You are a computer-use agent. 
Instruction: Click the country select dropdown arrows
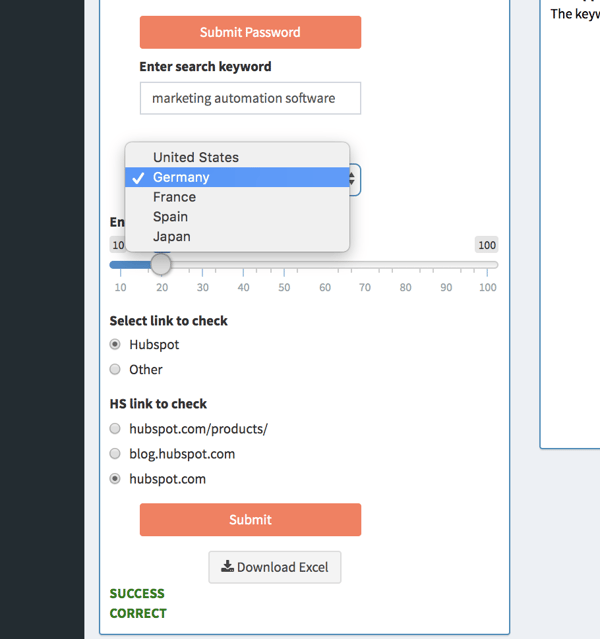(x=353, y=178)
